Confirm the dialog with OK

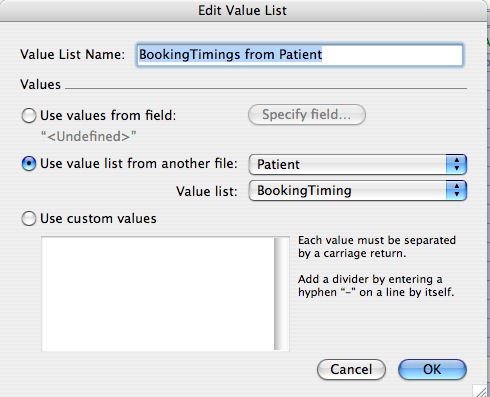[x=432, y=369]
